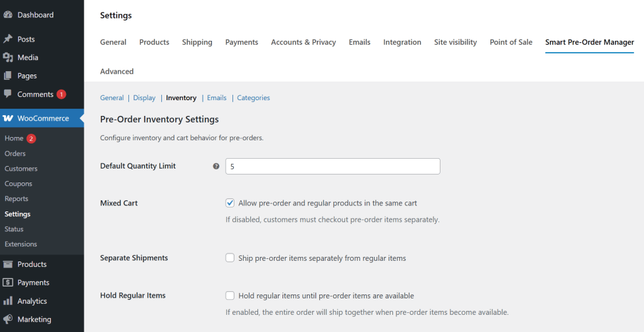Disable the Mixed Cart checkbox

tap(230, 204)
